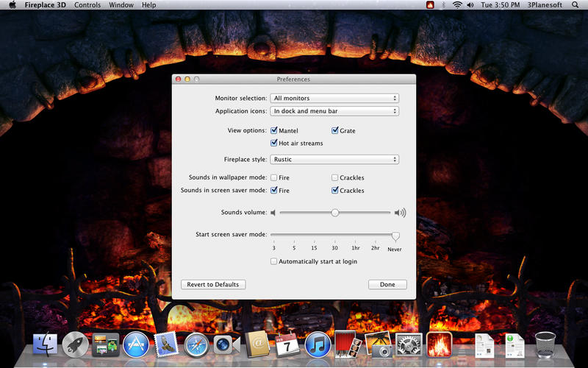Launch Launchpad rocket icon in dock
The width and height of the screenshot is (588, 368).
[x=76, y=344]
